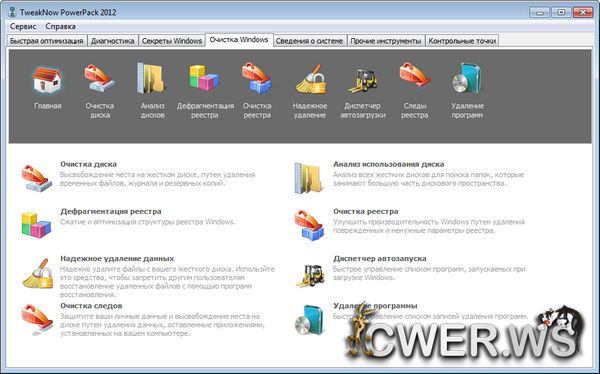The height and width of the screenshot is (374, 600).
Task: Click the forklift icon beside Диспетчер автозапуска
Action: coord(310,275)
